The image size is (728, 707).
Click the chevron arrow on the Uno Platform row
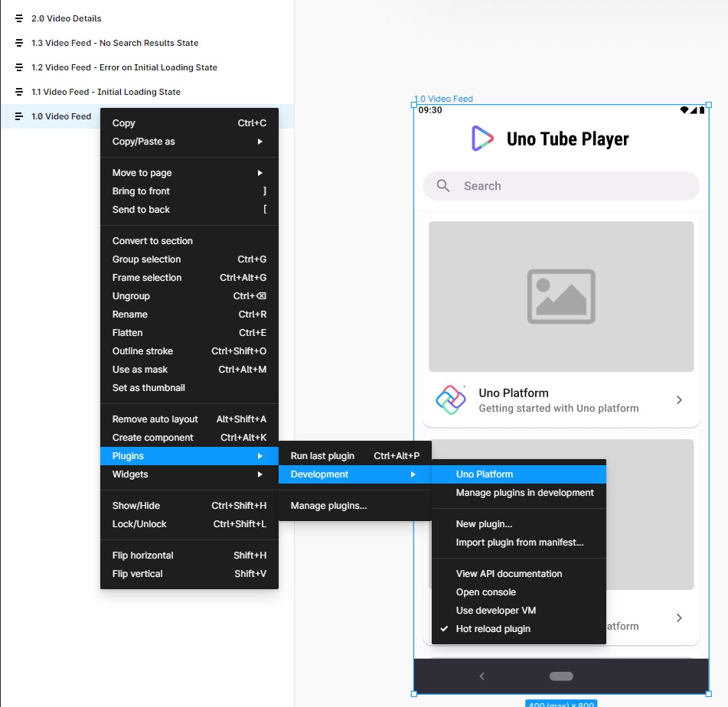tap(679, 399)
